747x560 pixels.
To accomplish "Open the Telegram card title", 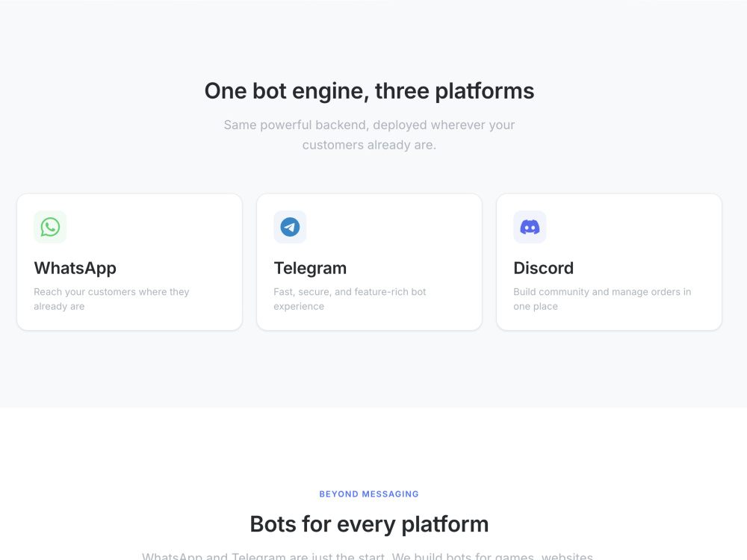I will click(x=310, y=268).
